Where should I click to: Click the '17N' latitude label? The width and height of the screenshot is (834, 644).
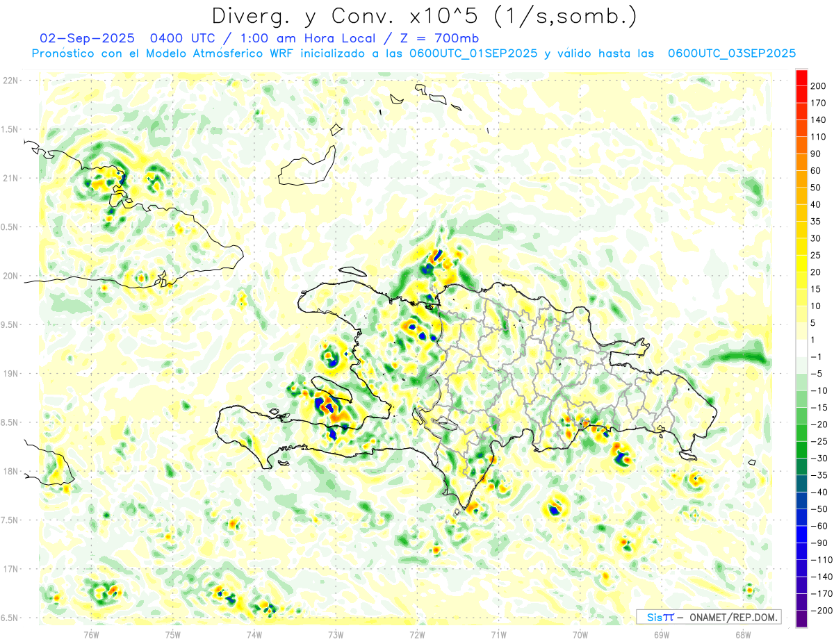tap(10, 569)
